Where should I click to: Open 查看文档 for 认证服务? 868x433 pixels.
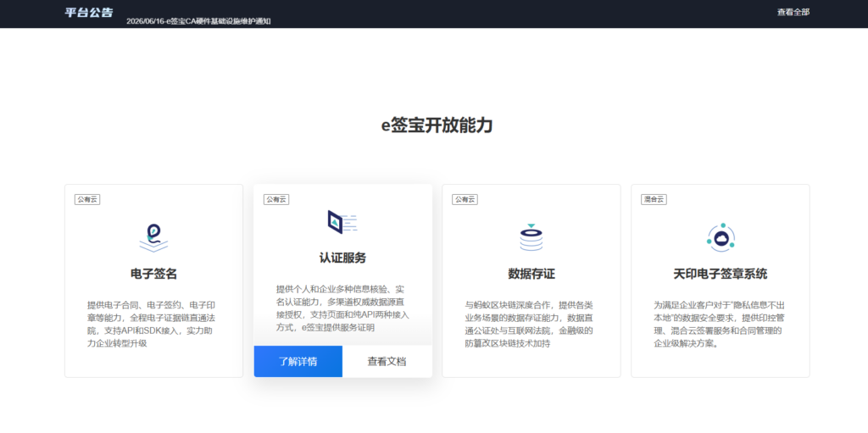387,362
